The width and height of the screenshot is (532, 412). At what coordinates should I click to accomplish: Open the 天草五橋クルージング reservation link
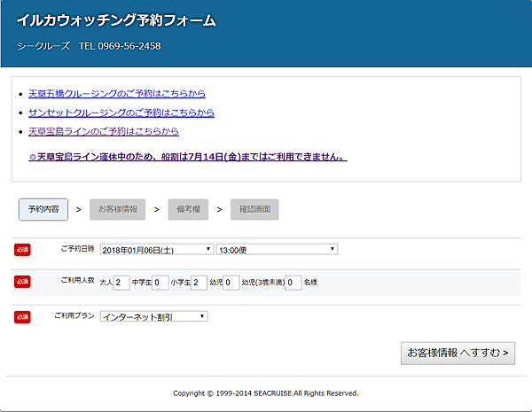point(117,93)
